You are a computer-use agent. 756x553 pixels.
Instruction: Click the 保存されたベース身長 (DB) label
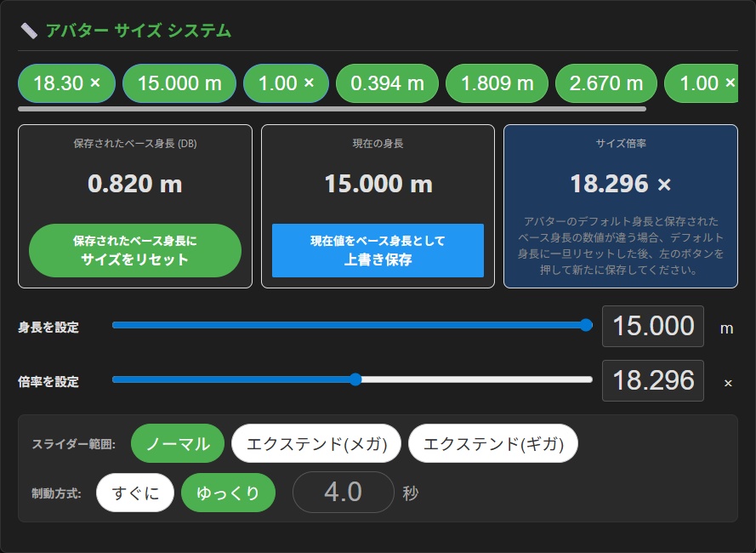click(135, 143)
